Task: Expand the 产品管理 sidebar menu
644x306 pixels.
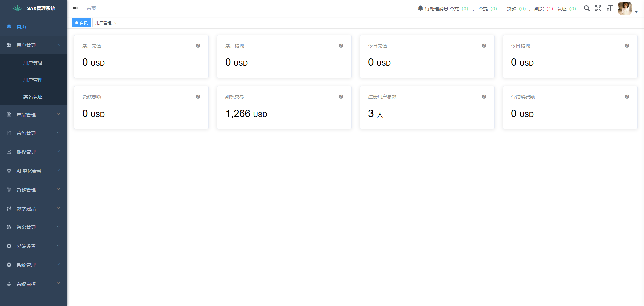Action: (34, 115)
